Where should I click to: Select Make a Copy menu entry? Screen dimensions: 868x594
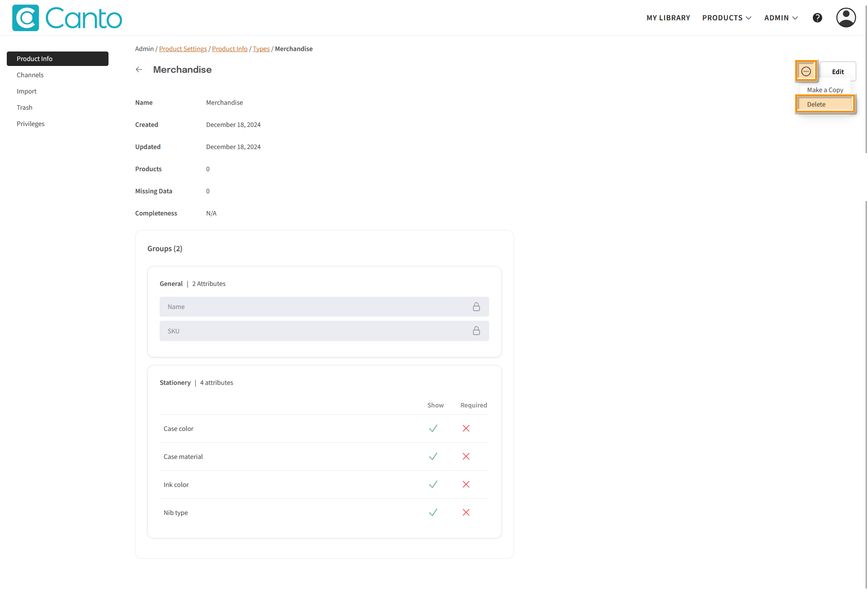pos(825,90)
